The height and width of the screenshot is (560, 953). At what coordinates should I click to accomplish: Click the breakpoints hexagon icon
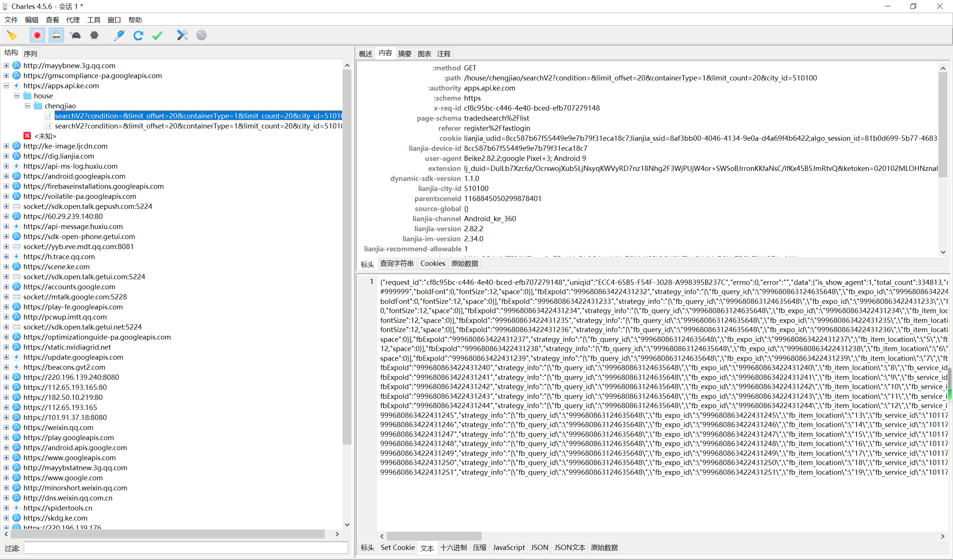(x=94, y=35)
